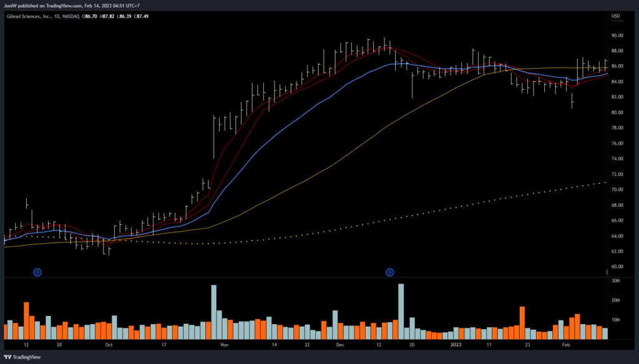Select the Oct date on time axis
639x364 pixels.
(x=109, y=344)
